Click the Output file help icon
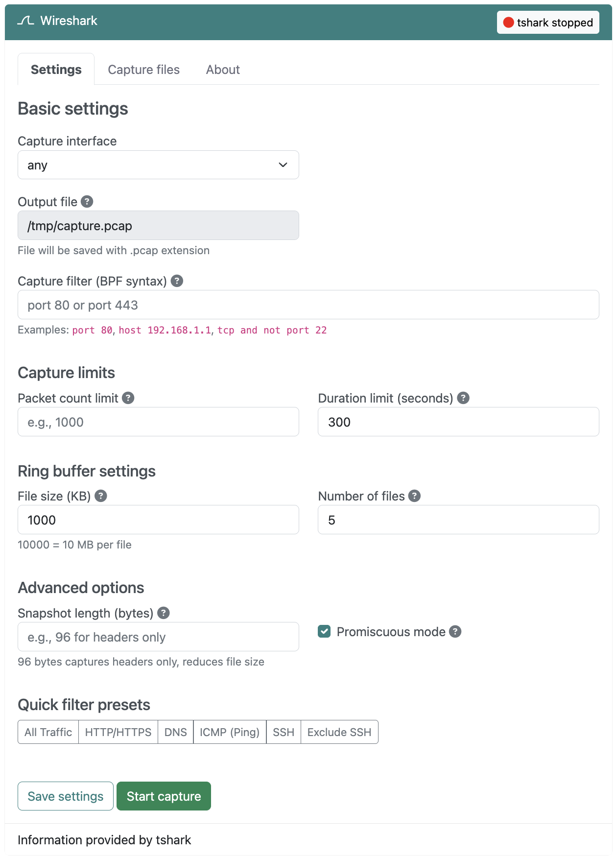This screenshot has width=616, height=858. [87, 202]
